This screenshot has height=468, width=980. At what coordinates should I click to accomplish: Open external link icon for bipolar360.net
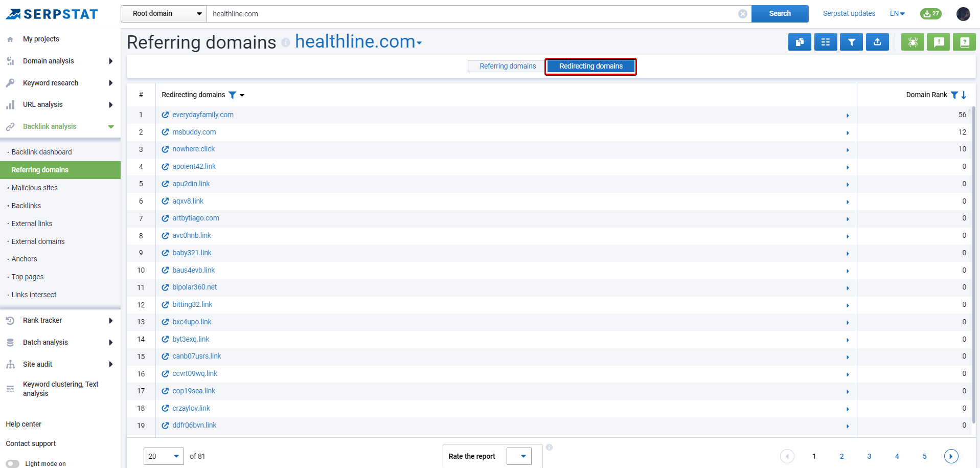pos(165,287)
